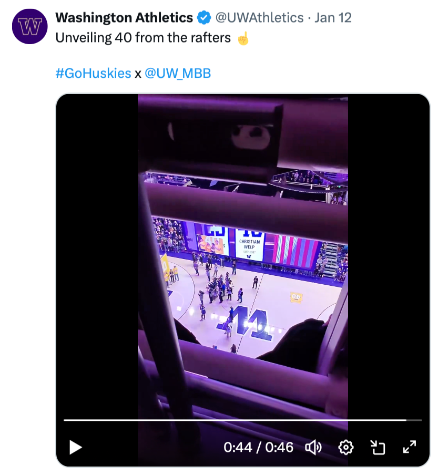Click the 0:44 / 0:46 time display

pos(258,447)
